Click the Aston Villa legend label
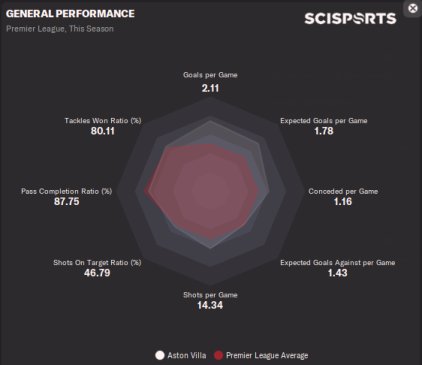Screen dimensions: 422x365 click(x=187, y=355)
